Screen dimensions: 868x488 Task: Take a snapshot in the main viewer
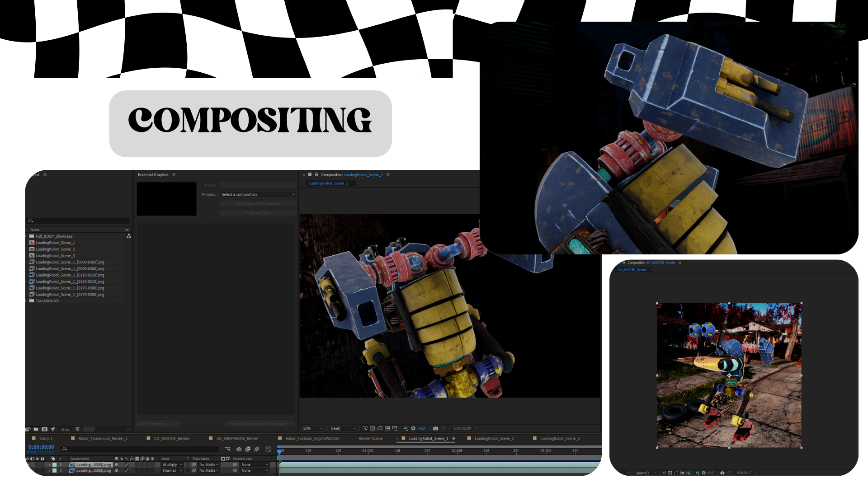coord(435,428)
